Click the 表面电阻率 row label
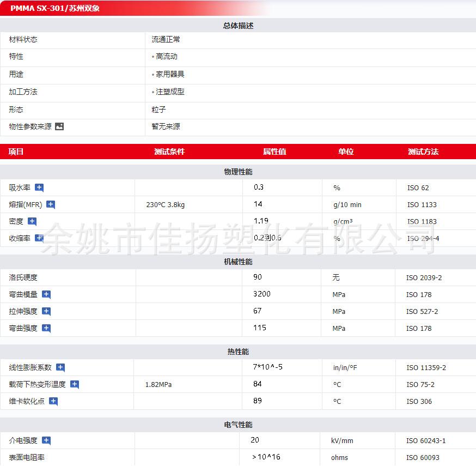The width and height of the screenshot is (476, 466). pos(27,457)
